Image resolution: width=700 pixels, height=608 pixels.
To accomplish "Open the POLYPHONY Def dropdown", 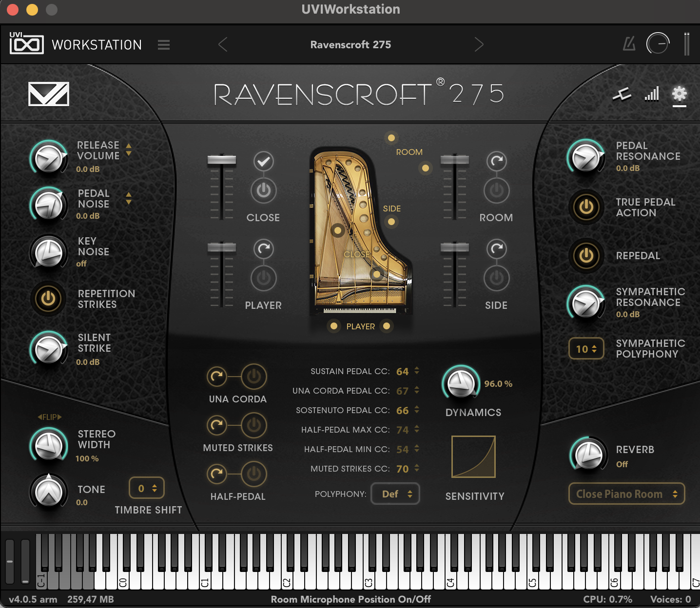I will coord(395,494).
